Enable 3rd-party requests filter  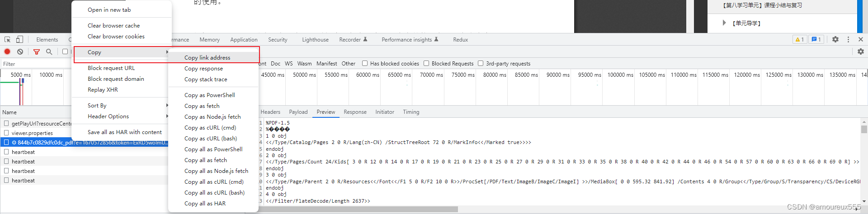click(x=481, y=63)
